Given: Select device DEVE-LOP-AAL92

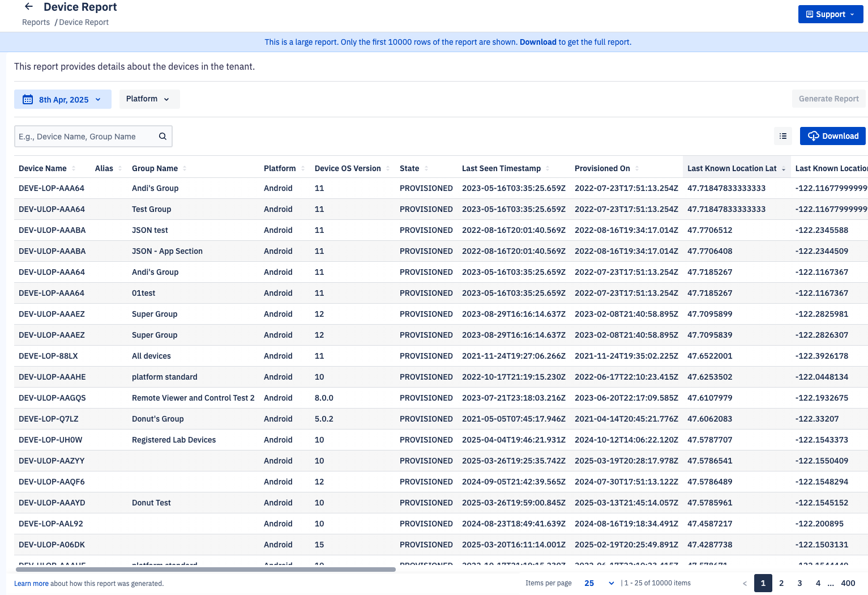Looking at the screenshot, I should 51,524.
